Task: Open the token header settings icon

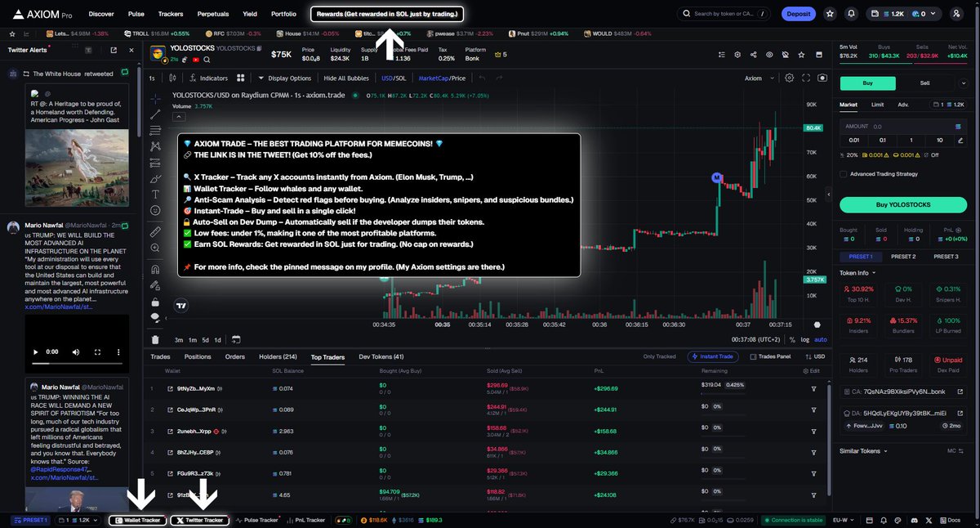Action: coord(737,54)
